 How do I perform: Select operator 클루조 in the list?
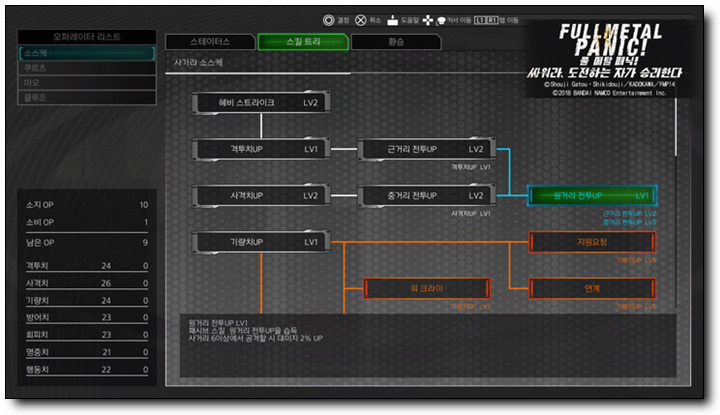click(87, 98)
